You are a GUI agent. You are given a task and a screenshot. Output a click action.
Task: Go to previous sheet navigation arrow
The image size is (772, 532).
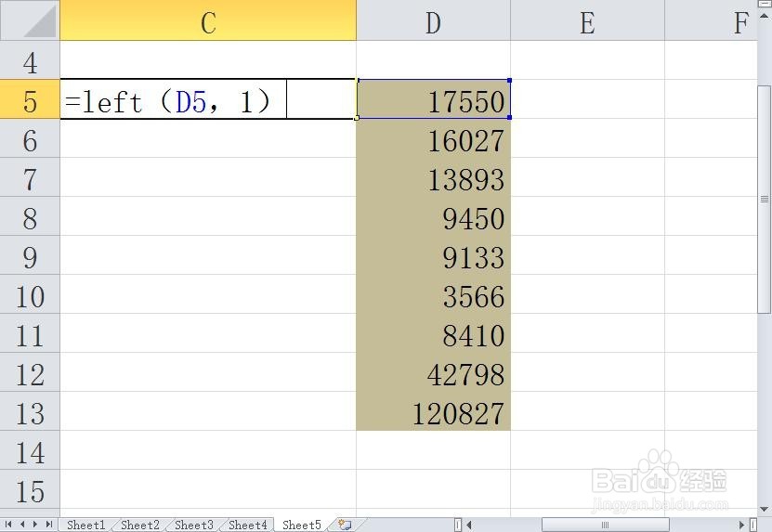tap(22, 525)
